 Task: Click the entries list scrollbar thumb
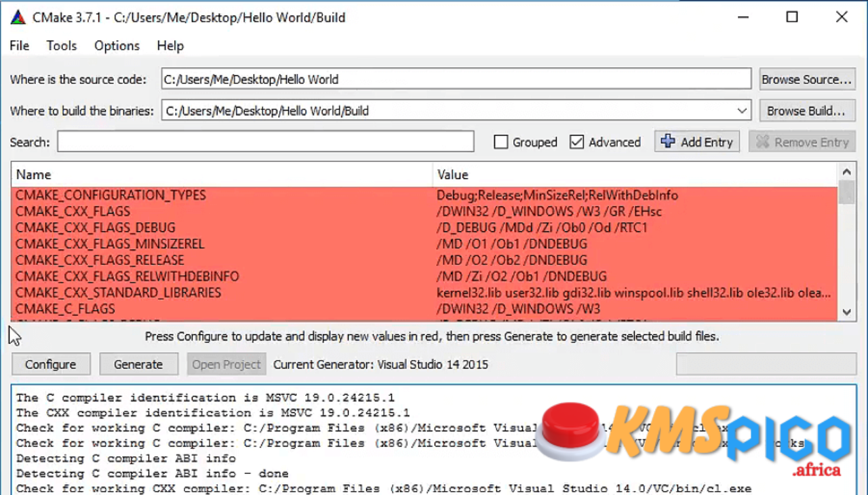(846, 192)
